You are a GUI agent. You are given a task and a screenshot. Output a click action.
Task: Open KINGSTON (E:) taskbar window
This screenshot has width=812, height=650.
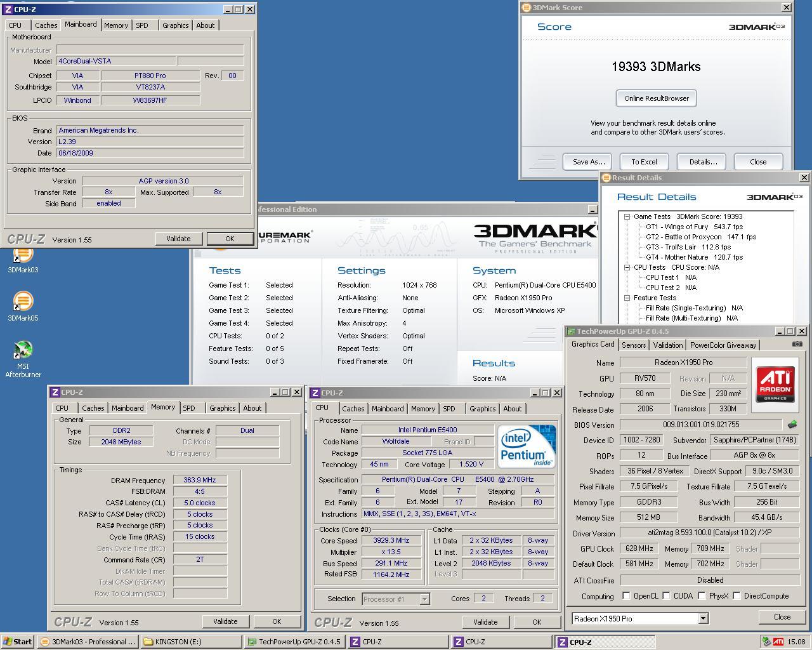190,642
